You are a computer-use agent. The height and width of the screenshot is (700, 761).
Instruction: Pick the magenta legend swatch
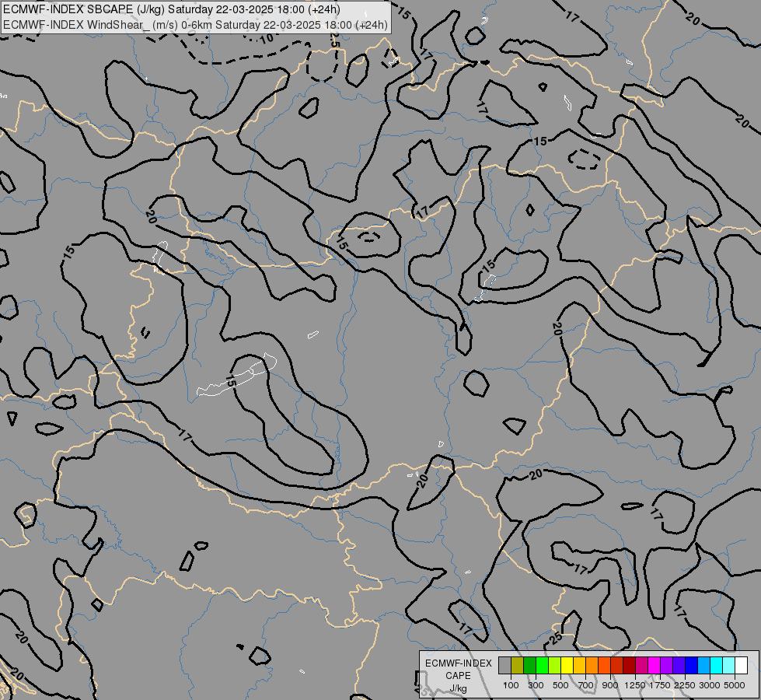[655, 666]
